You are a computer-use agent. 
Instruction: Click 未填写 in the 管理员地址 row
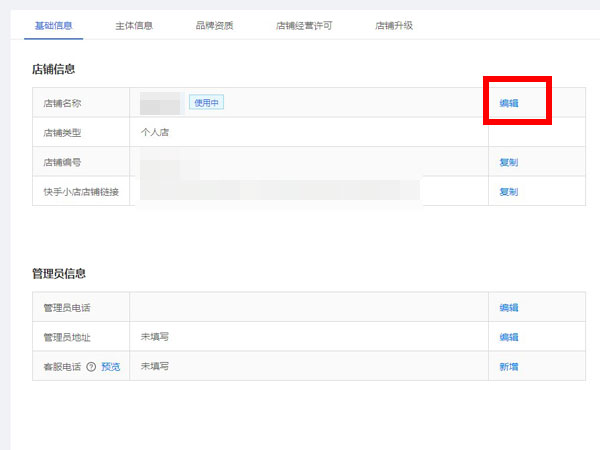point(155,337)
